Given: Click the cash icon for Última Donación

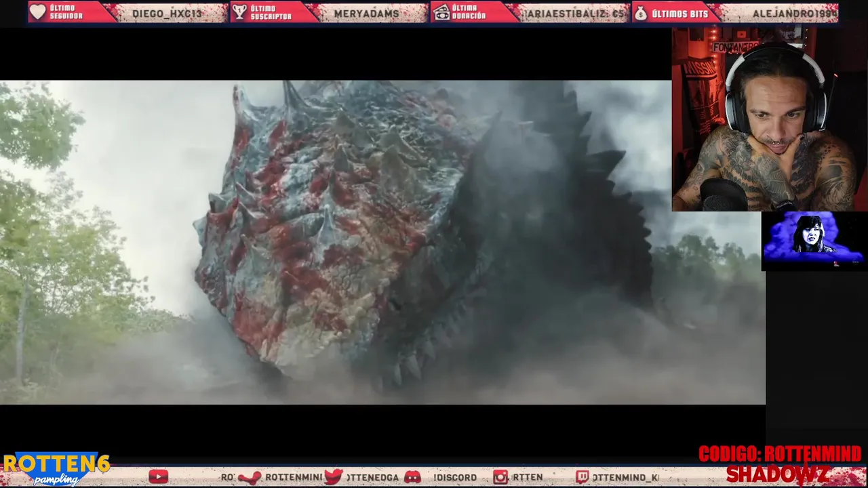Looking at the screenshot, I should click(x=441, y=12).
